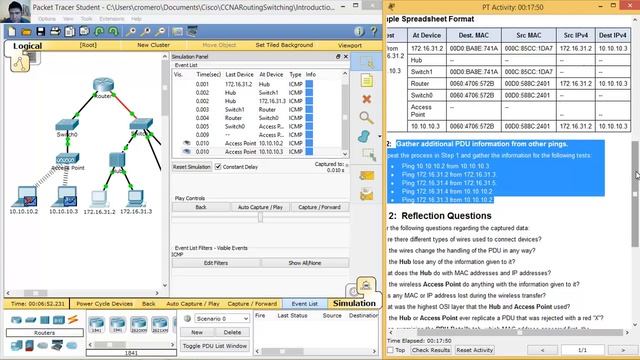Click the blue info square of the 0.001 event
Screen dimensions: 640x360
[309, 84]
